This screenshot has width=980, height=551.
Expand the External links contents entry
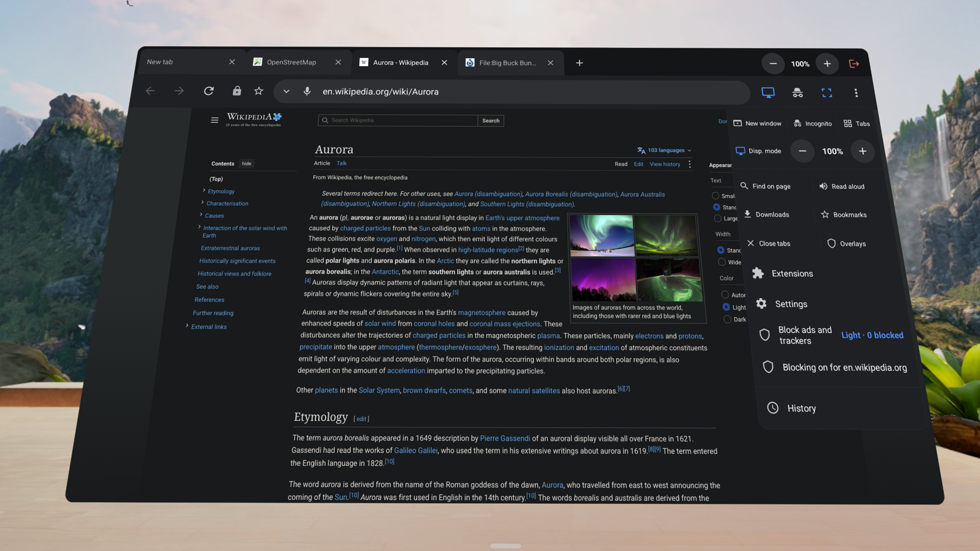[x=187, y=326]
